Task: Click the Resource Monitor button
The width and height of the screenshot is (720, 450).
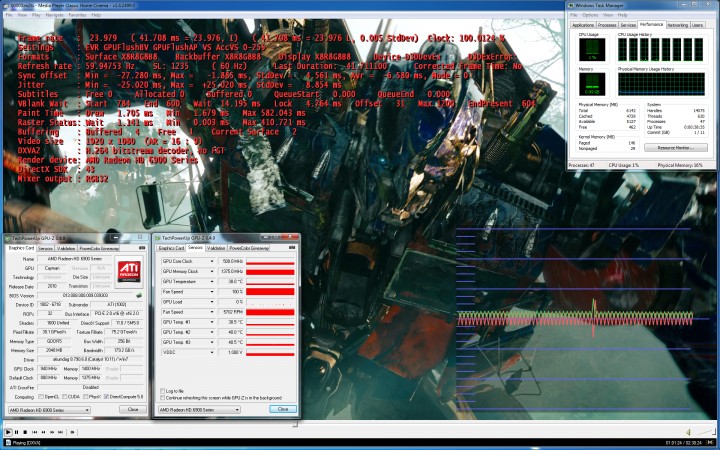Action: [x=675, y=147]
